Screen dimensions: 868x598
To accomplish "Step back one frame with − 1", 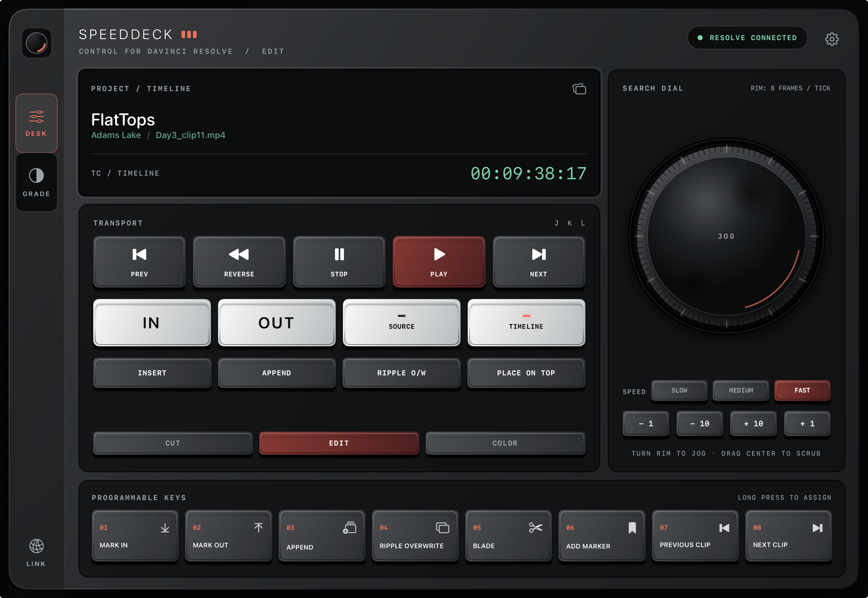I will point(646,424).
